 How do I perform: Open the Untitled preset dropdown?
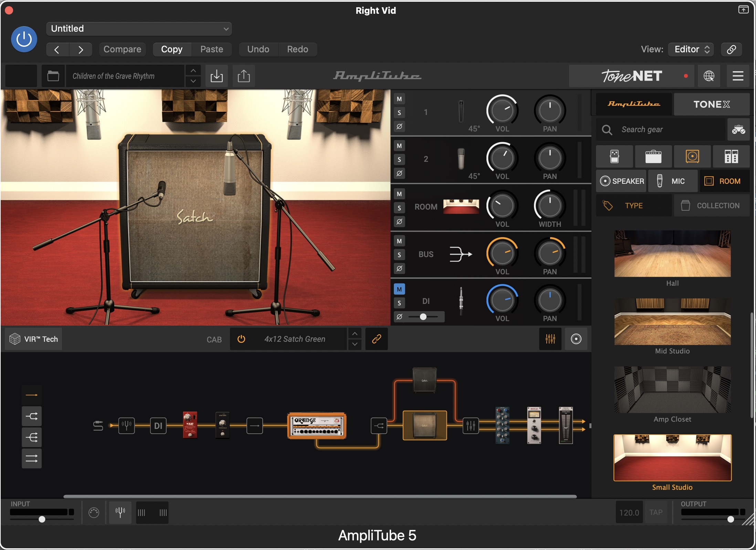[x=139, y=29]
